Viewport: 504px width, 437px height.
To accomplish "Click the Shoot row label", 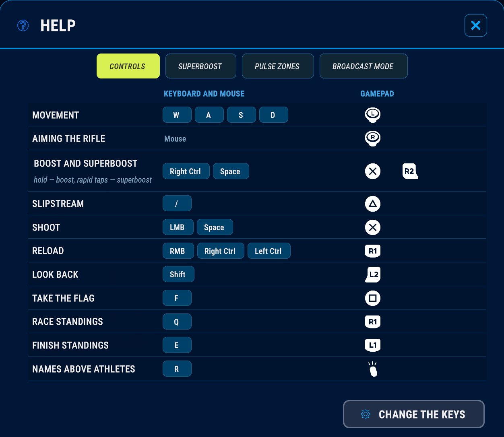I will click(x=46, y=227).
